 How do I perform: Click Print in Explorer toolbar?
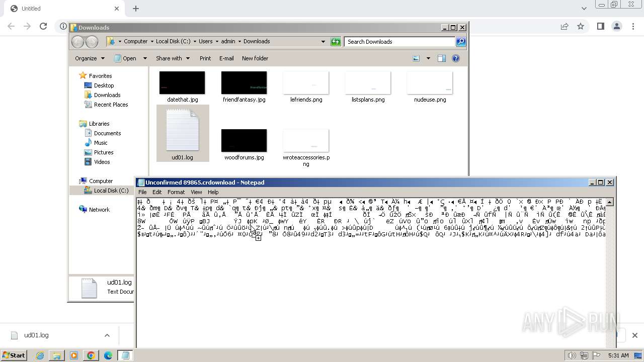coord(205,58)
